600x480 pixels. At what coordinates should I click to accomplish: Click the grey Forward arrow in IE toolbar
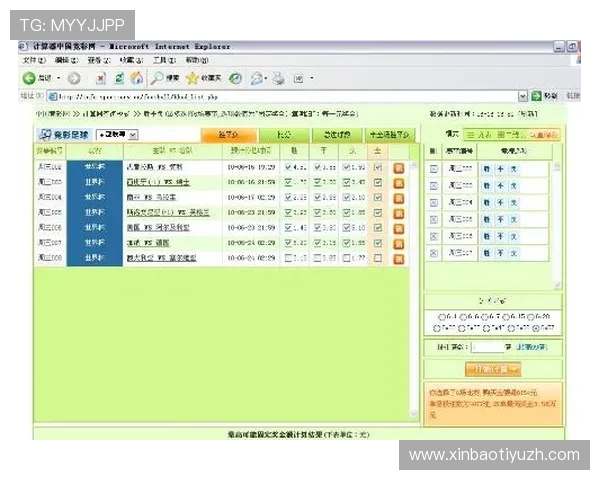74,78
